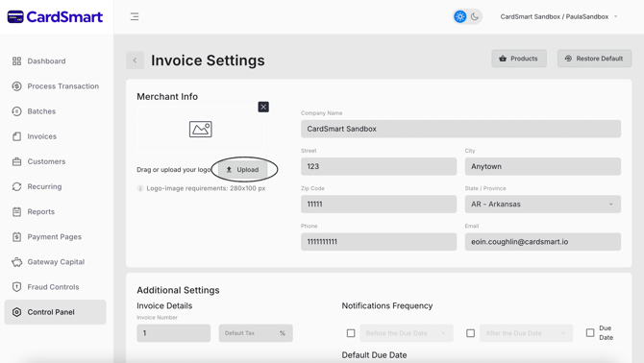This screenshot has width=644, height=363.
Task: Click the City field showing Anytown
Action: tap(542, 166)
